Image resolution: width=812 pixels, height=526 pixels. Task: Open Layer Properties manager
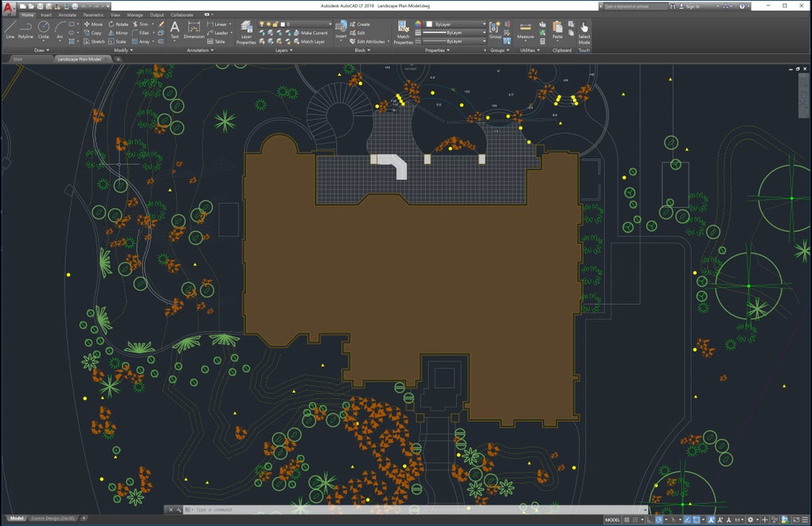tap(246, 33)
